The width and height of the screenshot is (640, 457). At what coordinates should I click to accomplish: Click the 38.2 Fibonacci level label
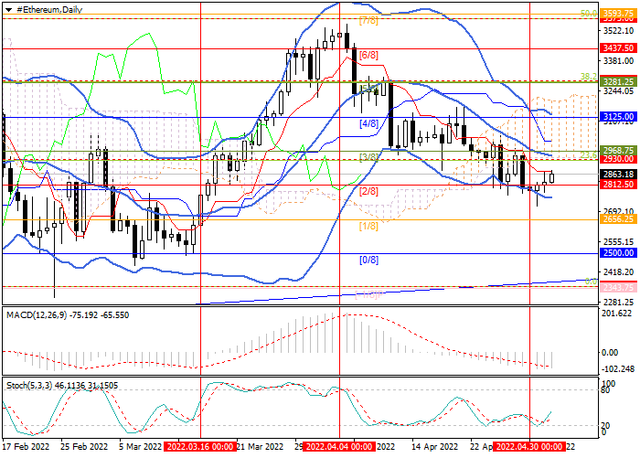589,77
